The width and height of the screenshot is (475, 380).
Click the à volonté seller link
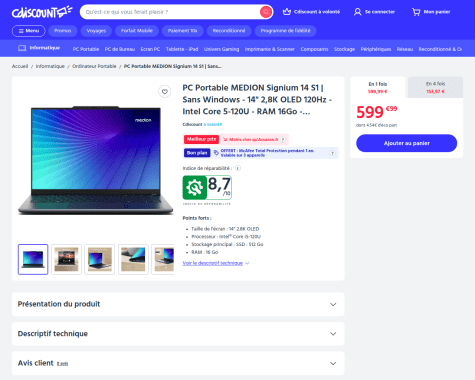click(x=213, y=124)
